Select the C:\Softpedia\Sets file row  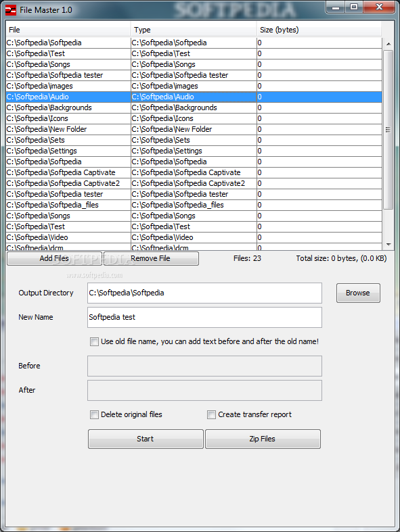point(194,141)
